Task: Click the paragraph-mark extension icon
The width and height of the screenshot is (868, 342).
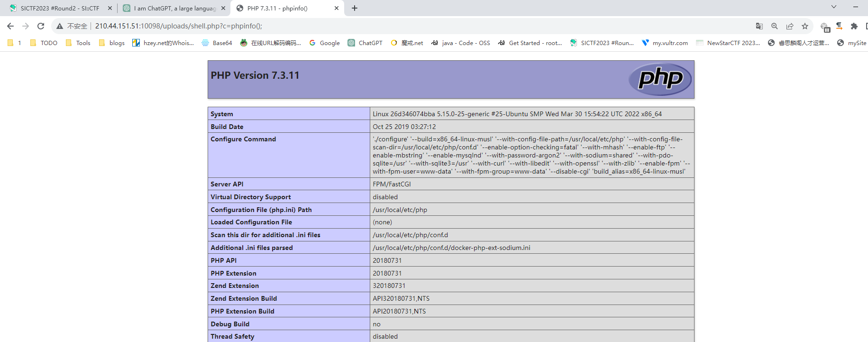Action: 839,26
